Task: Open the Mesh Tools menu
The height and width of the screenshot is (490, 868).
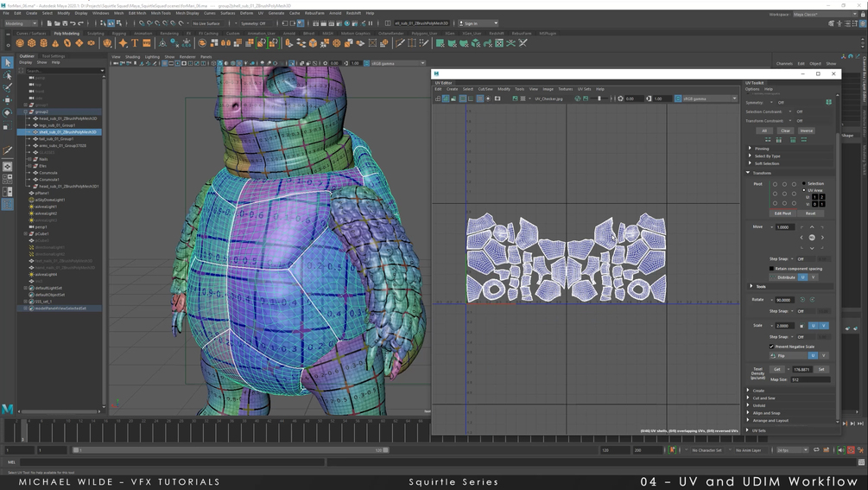Action: click(x=162, y=13)
